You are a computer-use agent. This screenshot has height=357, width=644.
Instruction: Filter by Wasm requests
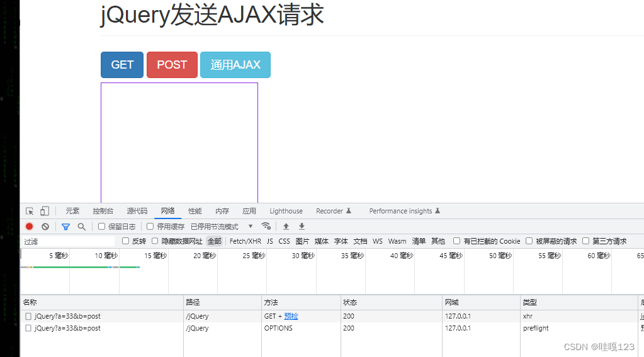(397, 241)
